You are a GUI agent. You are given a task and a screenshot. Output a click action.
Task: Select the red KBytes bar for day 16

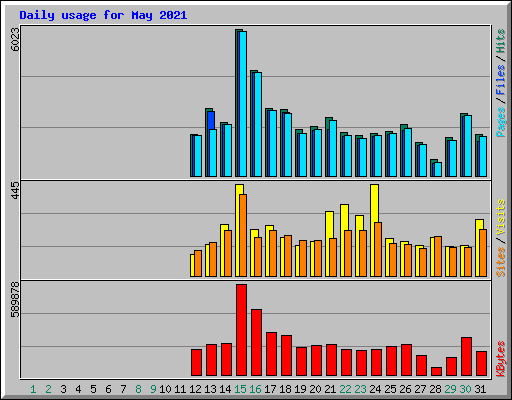tap(257, 343)
